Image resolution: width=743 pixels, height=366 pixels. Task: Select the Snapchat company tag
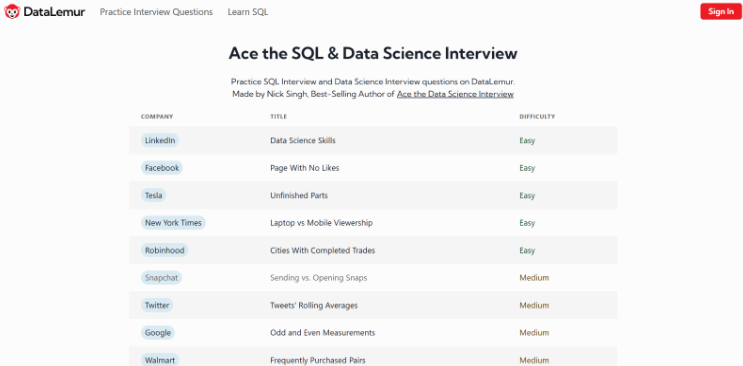(x=162, y=278)
